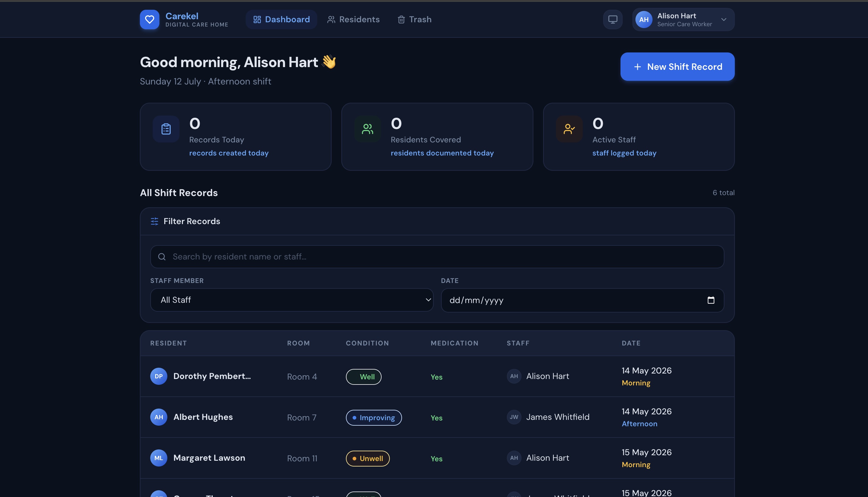Click the ROOM column header
868x497 pixels.
click(x=299, y=343)
